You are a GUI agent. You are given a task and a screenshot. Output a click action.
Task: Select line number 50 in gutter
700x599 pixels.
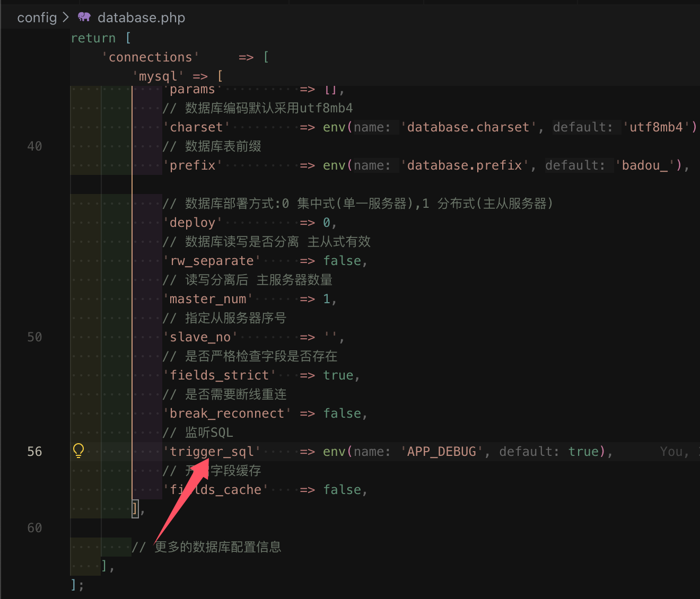[x=34, y=337]
